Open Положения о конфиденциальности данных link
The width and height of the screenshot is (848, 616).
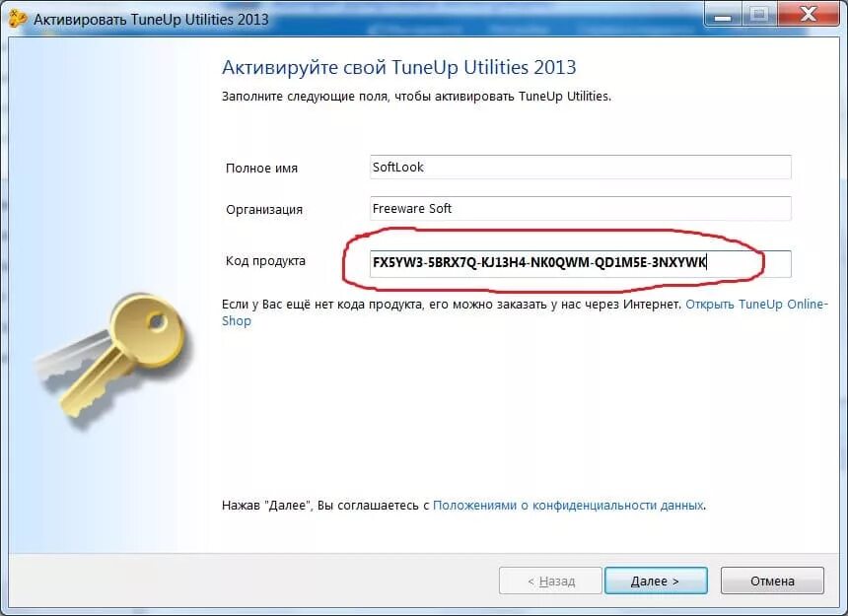point(568,506)
